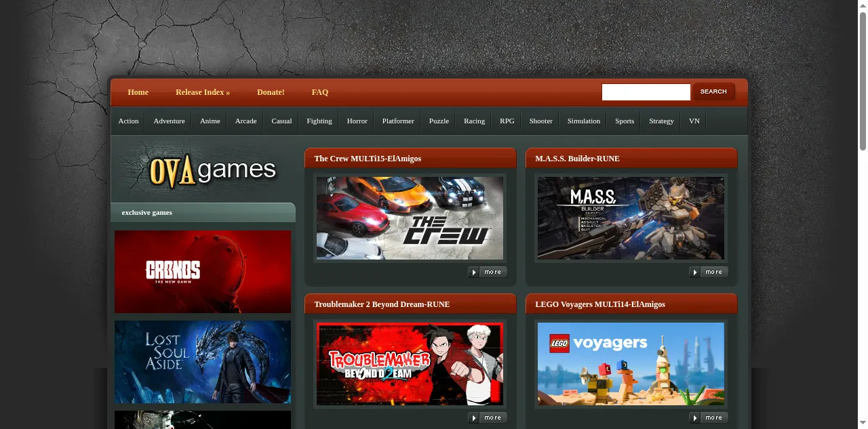Viewport: 868px width, 429px height.
Task: Open Cronos The New Dawn exclusive banner
Action: 203,272
